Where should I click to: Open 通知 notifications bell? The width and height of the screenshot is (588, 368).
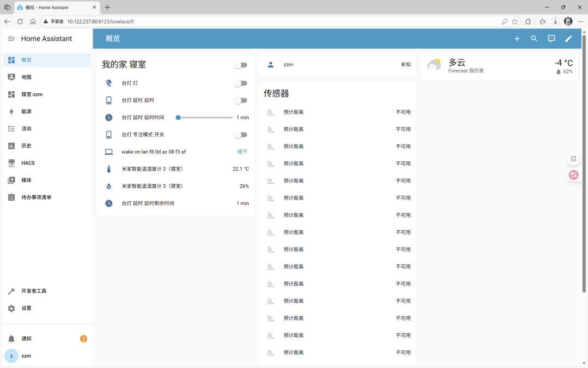click(47, 339)
